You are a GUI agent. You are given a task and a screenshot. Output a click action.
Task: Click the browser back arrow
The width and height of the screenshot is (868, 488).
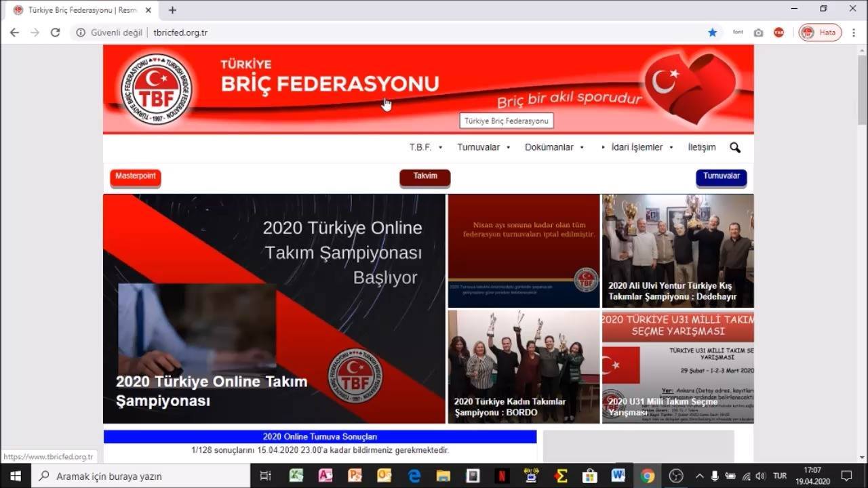click(x=14, y=33)
